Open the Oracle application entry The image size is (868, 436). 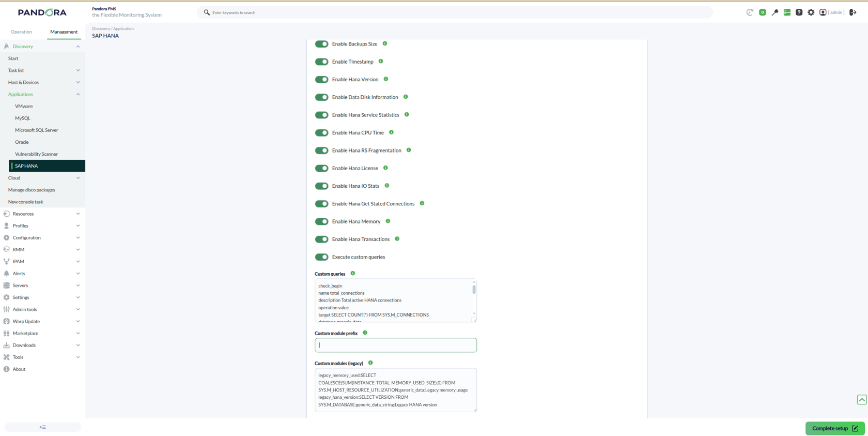pos(22,142)
